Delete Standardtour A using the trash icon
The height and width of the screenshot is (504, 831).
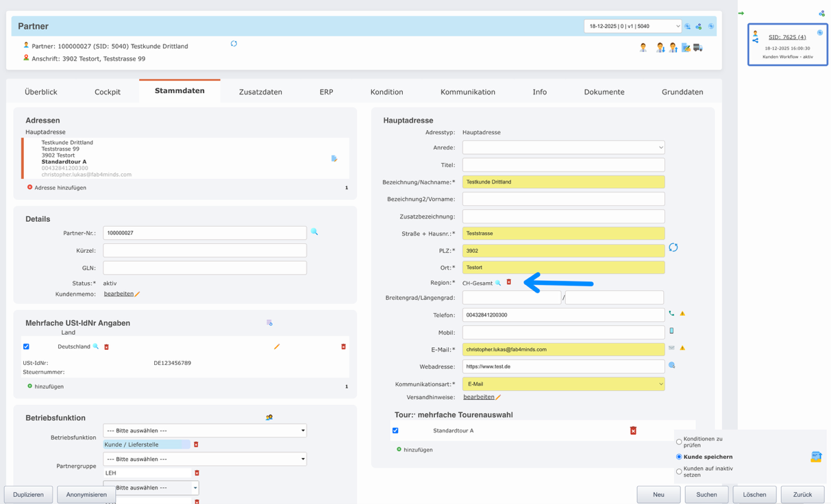[633, 431]
